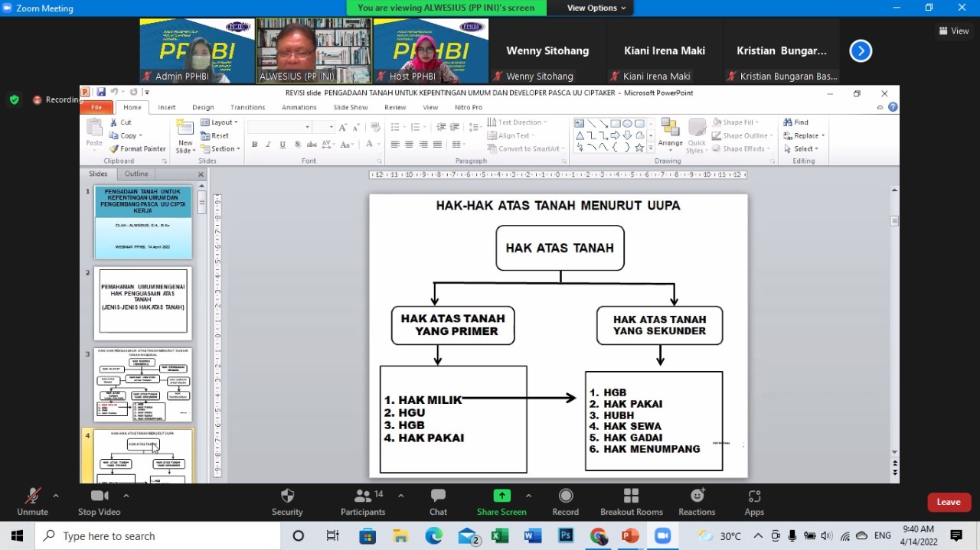The height and width of the screenshot is (550, 980).
Task: Open Excel from Windows taskbar
Action: point(500,535)
